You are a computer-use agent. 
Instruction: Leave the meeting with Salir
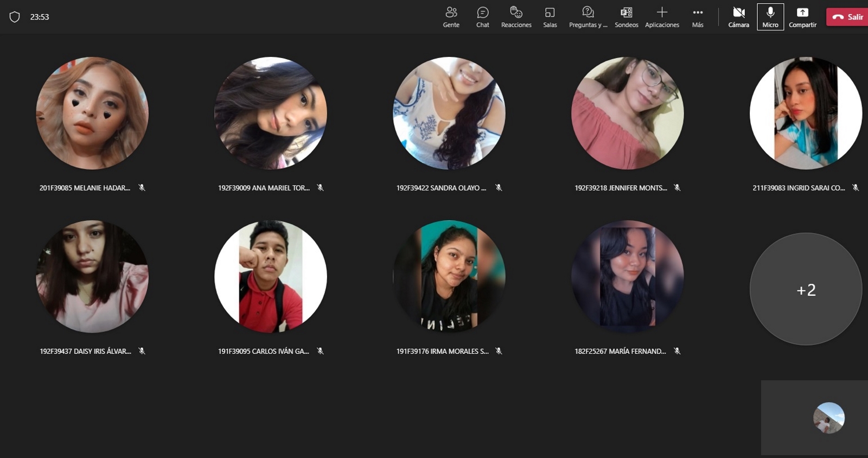click(847, 17)
